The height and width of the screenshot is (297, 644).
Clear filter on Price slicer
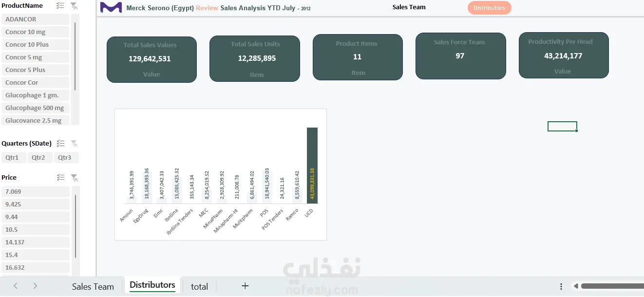74,178
